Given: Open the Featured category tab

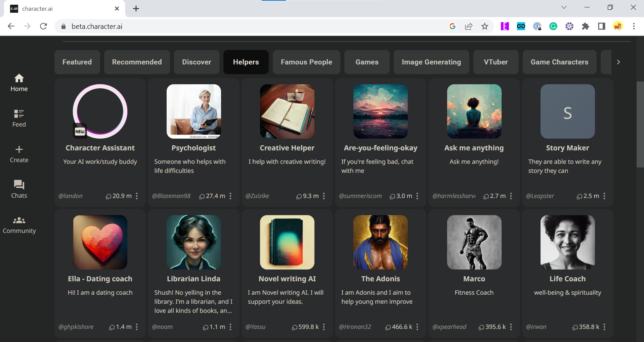Looking at the screenshot, I should [77, 62].
